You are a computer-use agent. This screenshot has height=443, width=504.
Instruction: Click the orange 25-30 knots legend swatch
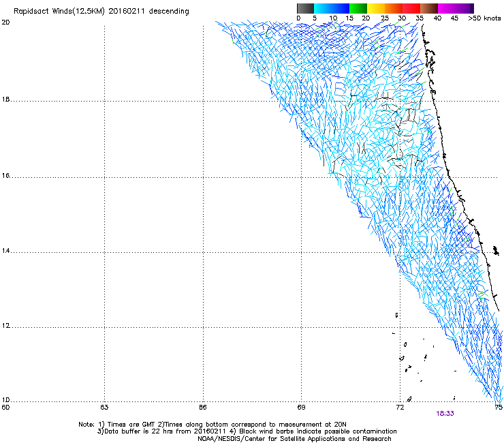[x=394, y=8]
